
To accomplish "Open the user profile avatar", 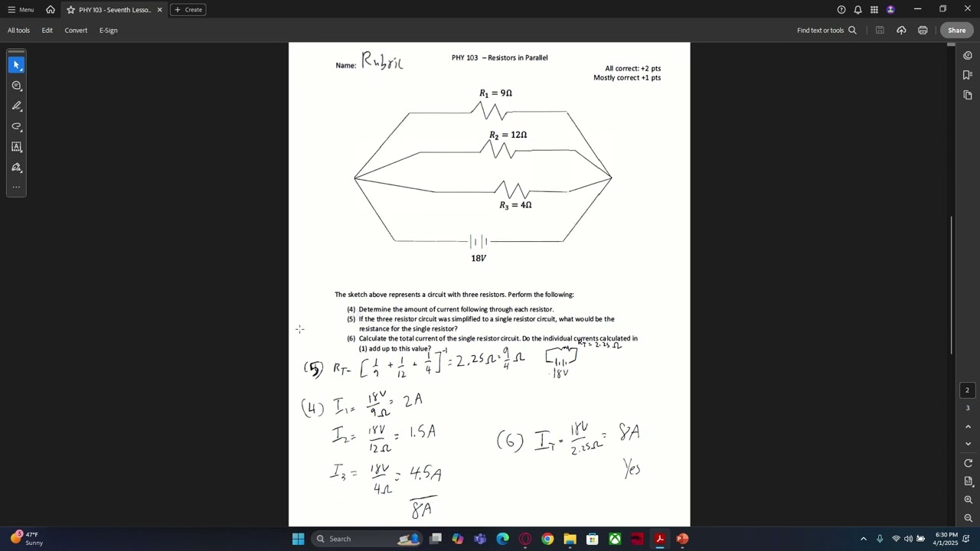I will tap(890, 10).
